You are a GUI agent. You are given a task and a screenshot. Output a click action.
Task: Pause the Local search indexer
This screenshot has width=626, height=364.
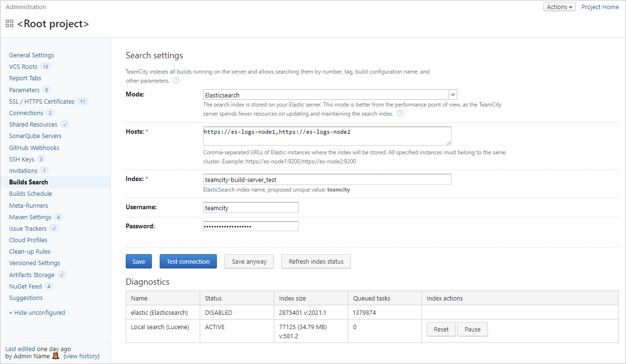click(472, 329)
